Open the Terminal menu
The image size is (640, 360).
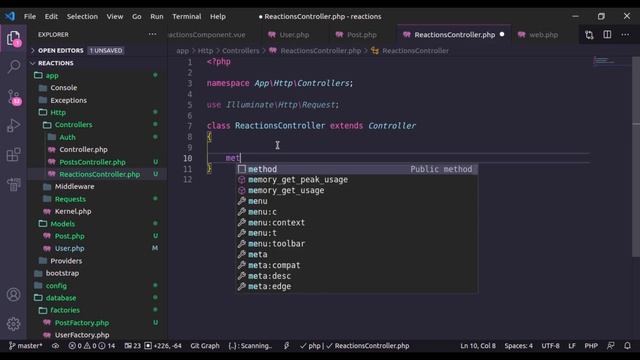click(187, 16)
